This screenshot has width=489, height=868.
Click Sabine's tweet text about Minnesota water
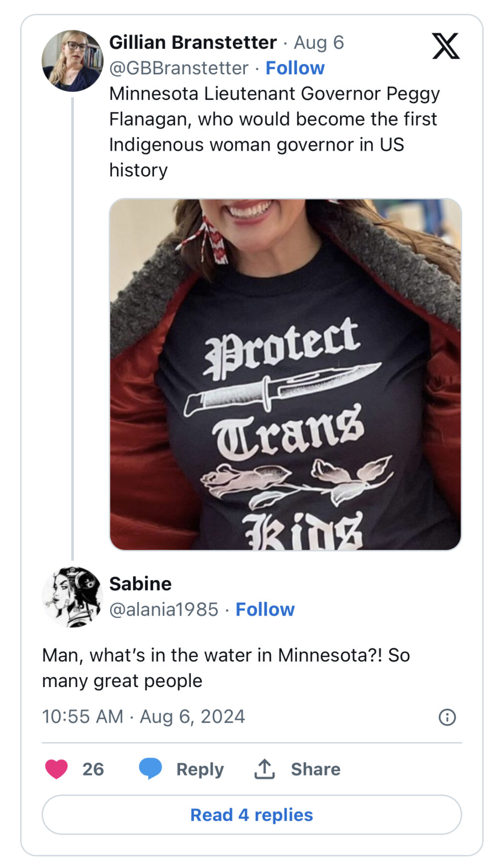(x=226, y=668)
